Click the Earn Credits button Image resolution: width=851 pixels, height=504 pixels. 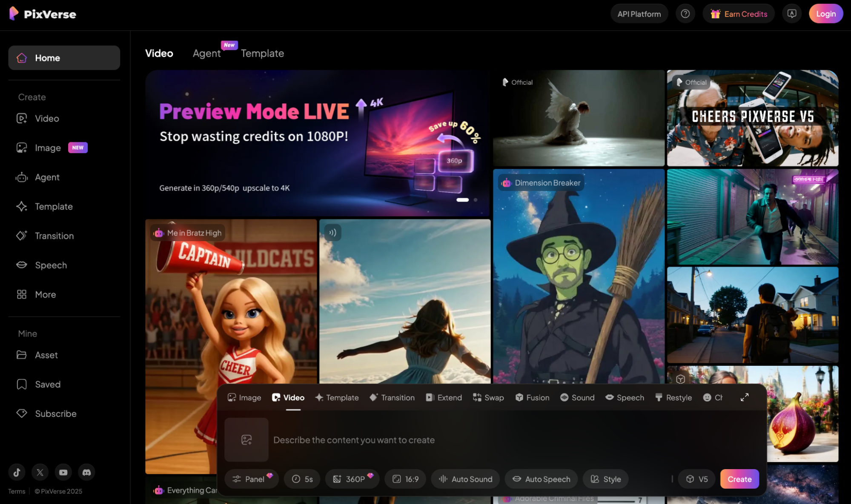[739, 14]
